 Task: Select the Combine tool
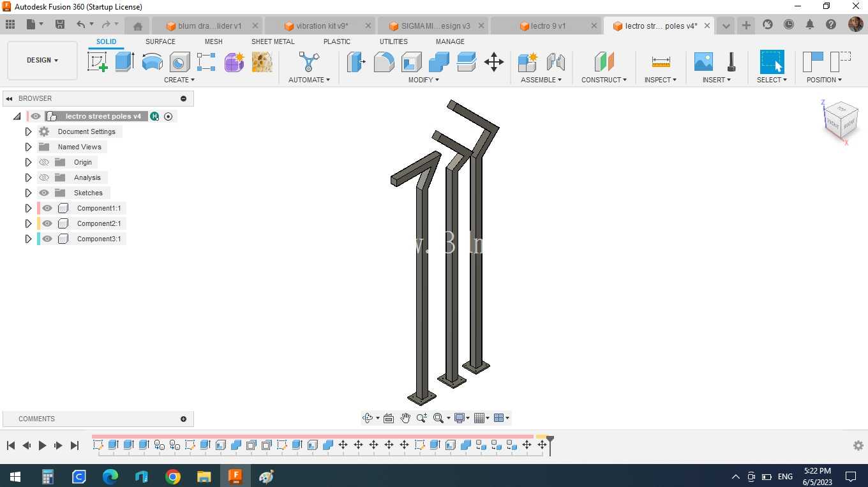(x=438, y=62)
